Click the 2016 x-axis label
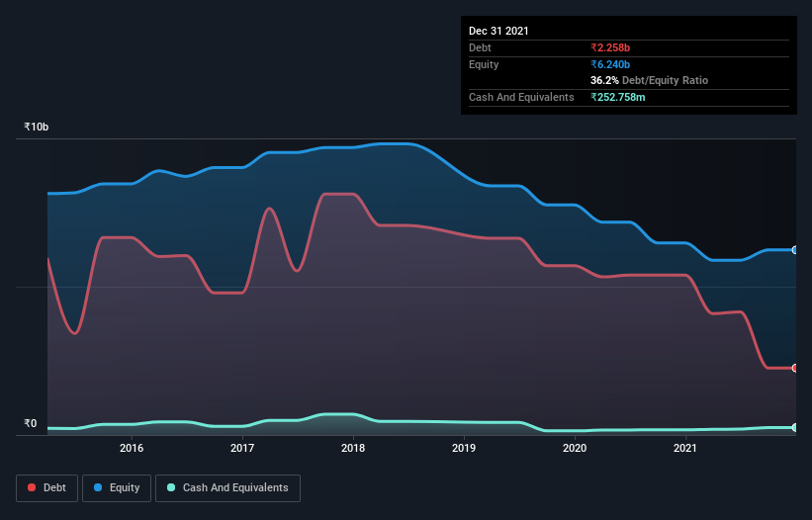Screen dimensions: 812x520 (x=132, y=448)
